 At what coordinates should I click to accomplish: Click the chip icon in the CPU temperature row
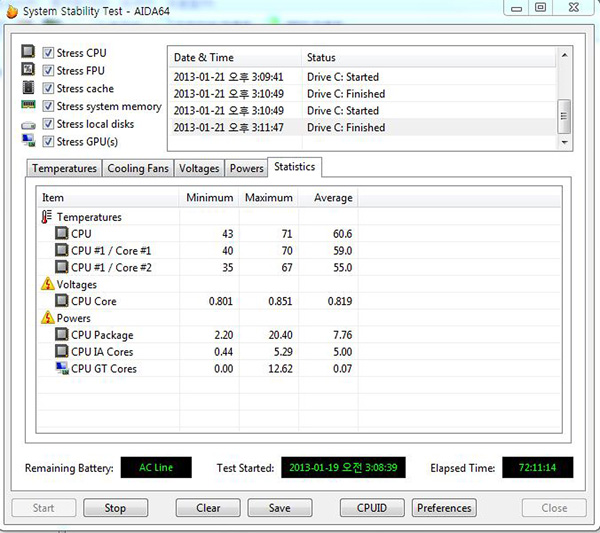click(x=62, y=233)
